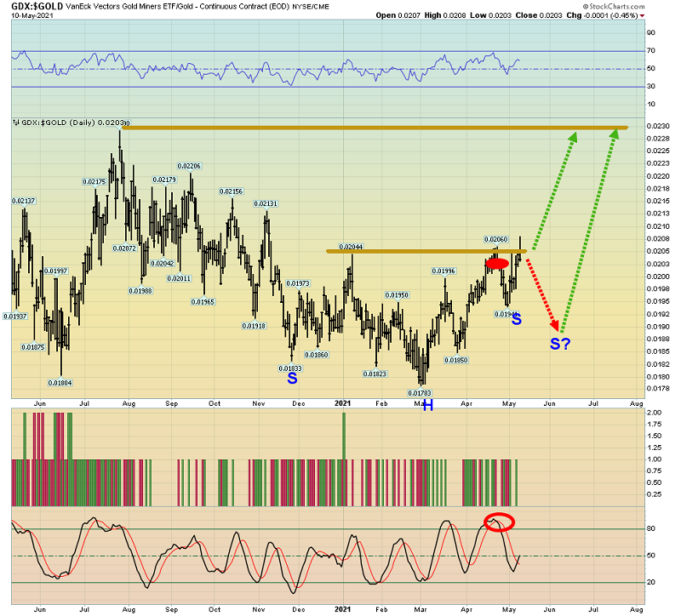Click the 0.01823 price label
Screen dimensions: 681x616
tap(375, 374)
